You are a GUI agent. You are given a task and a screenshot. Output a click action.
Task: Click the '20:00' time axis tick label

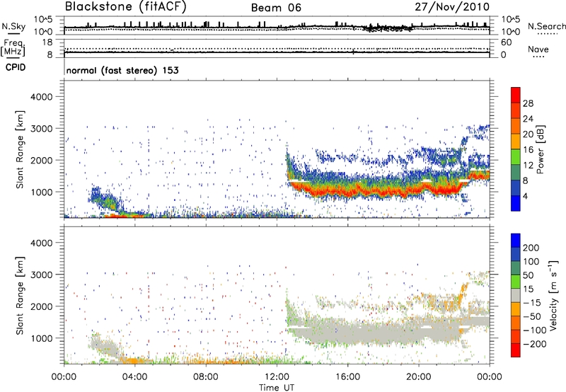coord(418,377)
